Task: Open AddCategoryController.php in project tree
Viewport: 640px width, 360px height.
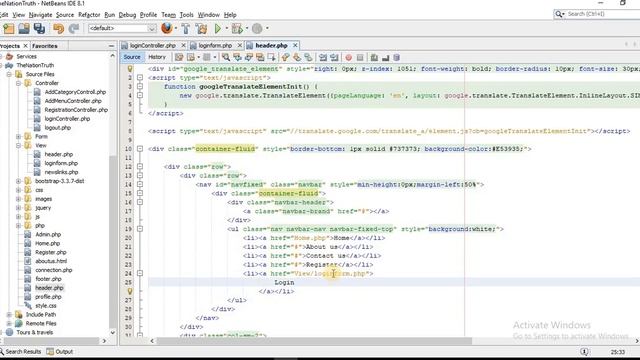Action: [x=75, y=92]
